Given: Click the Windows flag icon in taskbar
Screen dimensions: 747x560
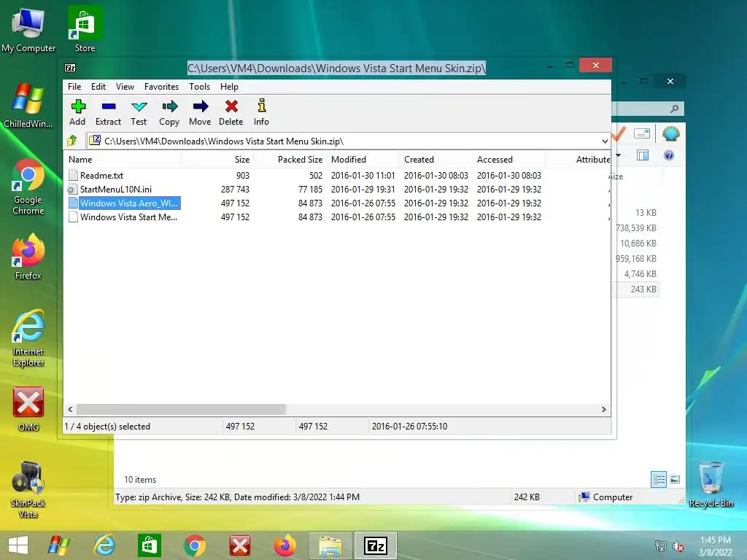Looking at the screenshot, I should pos(59,545).
